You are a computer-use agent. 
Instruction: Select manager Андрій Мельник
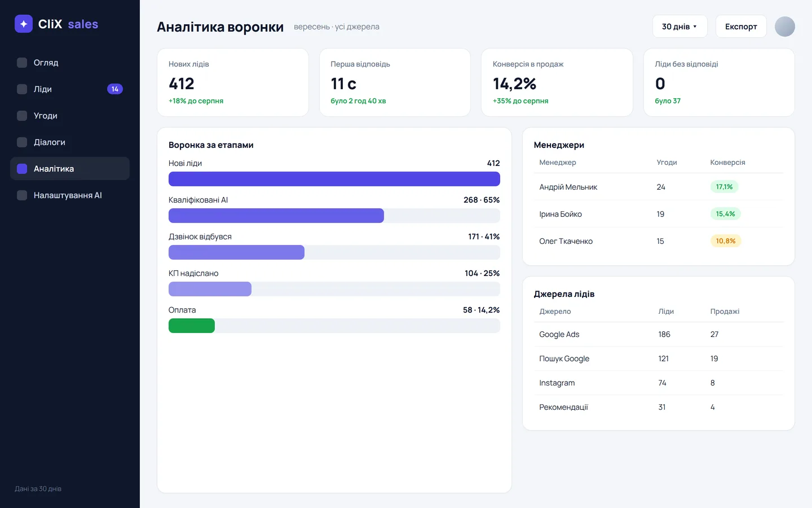pyautogui.click(x=659, y=187)
